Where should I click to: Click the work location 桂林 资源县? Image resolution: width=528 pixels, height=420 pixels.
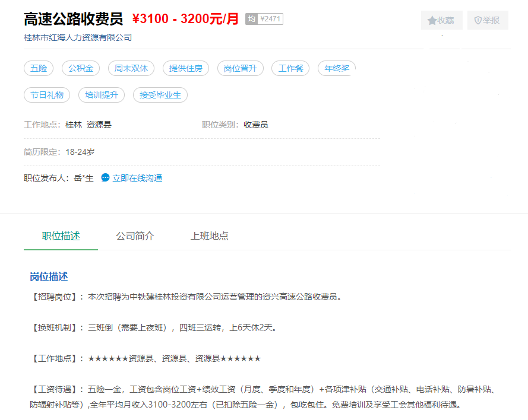[x=88, y=125]
